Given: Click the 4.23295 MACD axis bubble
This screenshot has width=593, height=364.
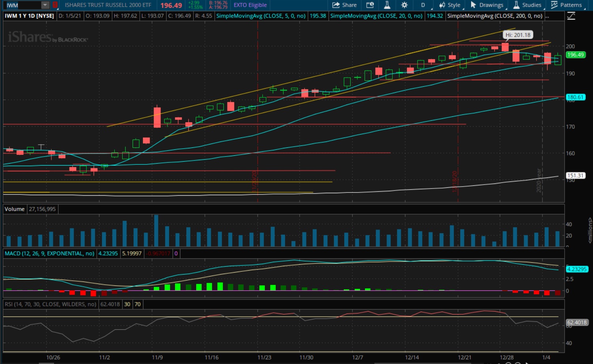Looking at the screenshot, I should [x=577, y=269].
